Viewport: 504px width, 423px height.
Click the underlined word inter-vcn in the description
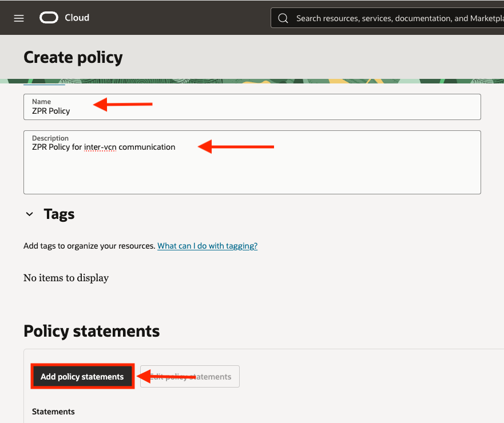pyautogui.click(x=100, y=147)
